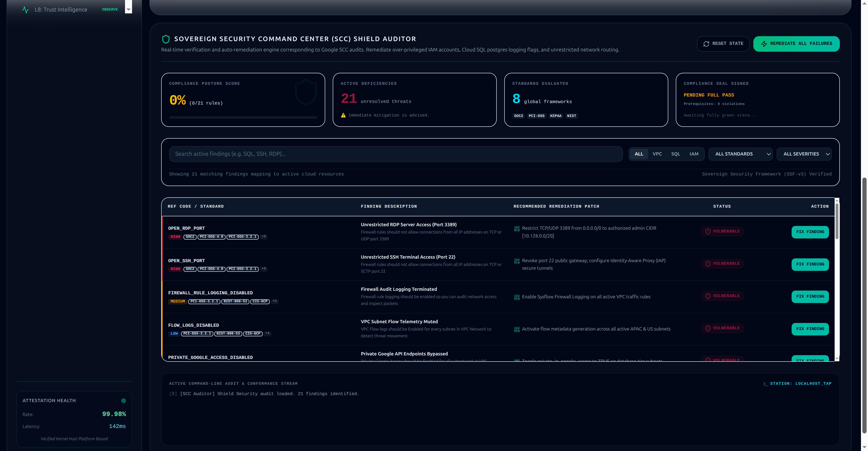The width and height of the screenshot is (868, 451).
Task: Click FIX FINDING for FLOW_LOGS_DISABLED
Action: pyautogui.click(x=810, y=329)
